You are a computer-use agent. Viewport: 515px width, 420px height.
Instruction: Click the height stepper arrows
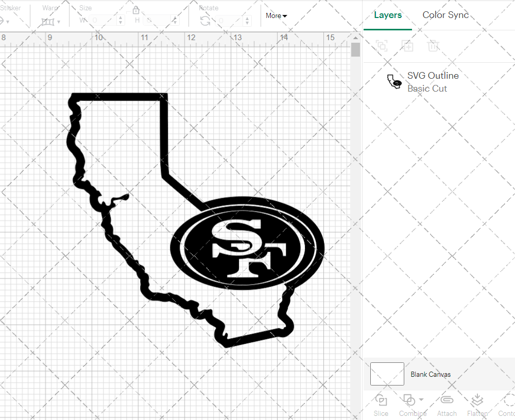(x=175, y=21)
